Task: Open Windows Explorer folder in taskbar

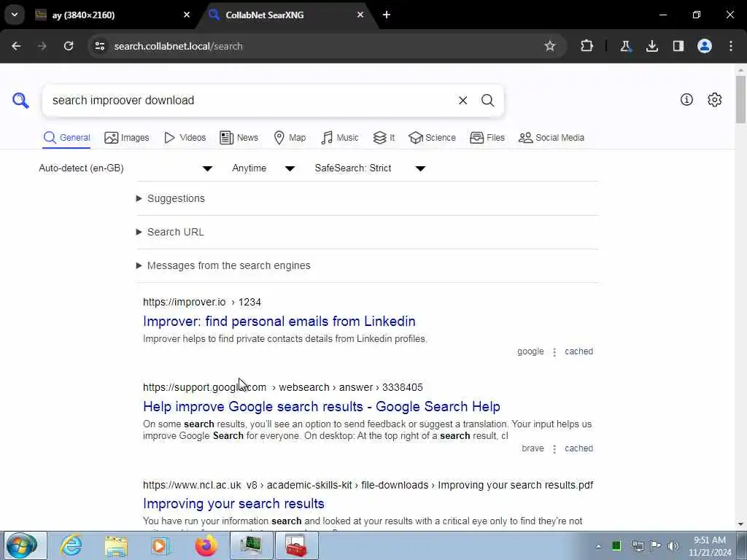Action: (116, 545)
